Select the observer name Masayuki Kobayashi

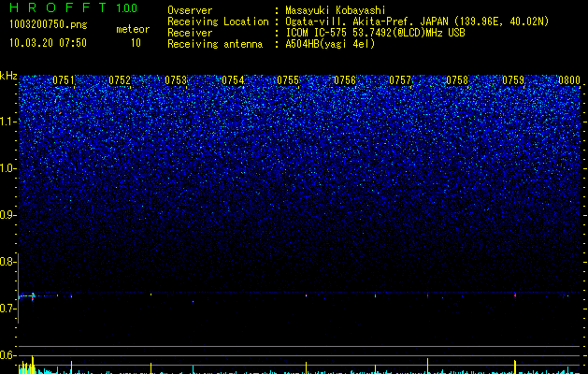[x=336, y=11]
